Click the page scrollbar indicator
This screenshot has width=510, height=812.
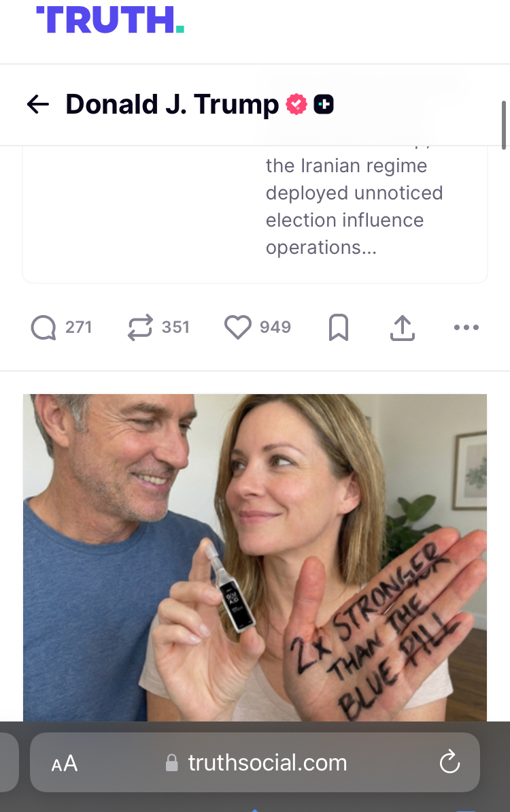click(x=504, y=125)
